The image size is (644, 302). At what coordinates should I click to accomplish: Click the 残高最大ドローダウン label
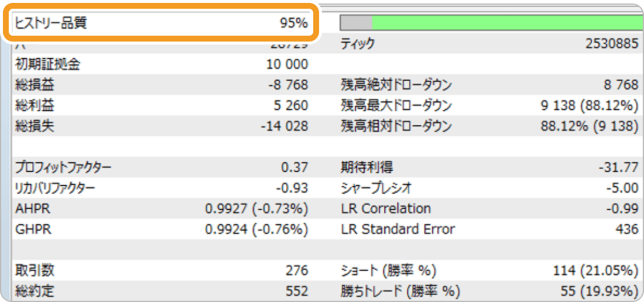[396, 106]
